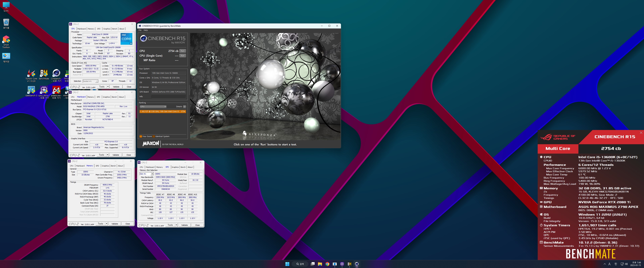Open About tab in SPD CPU-Z window

click(190, 167)
